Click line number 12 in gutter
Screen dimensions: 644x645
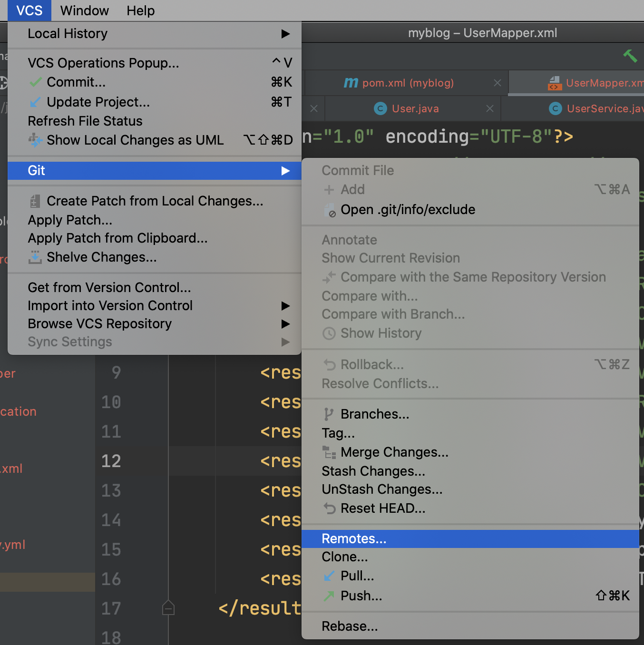pyautogui.click(x=111, y=461)
